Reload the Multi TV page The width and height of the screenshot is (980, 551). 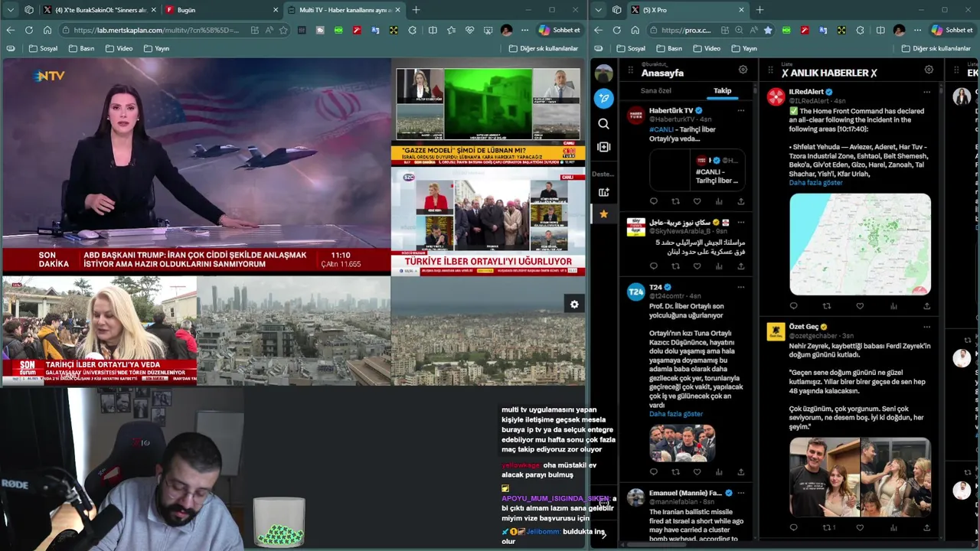pyautogui.click(x=28, y=30)
